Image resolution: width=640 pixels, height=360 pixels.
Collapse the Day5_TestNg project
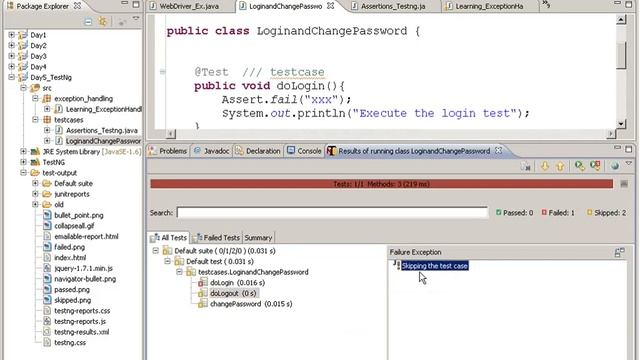11,77
